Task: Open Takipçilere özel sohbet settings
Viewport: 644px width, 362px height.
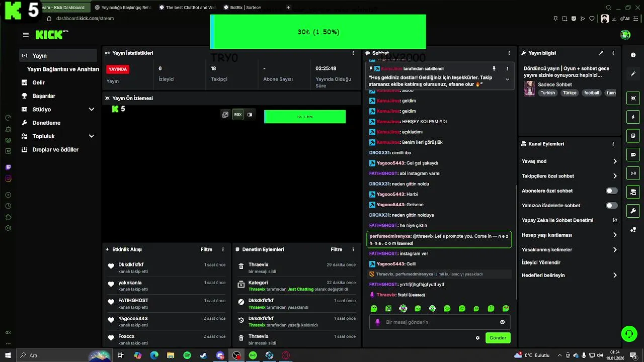Action: (570, 176)
